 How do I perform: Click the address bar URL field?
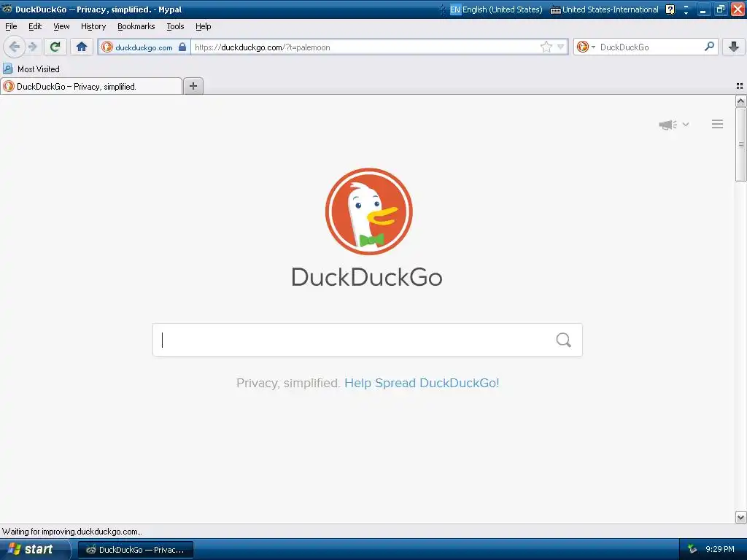pyautogui.click(x=365, y=47)
